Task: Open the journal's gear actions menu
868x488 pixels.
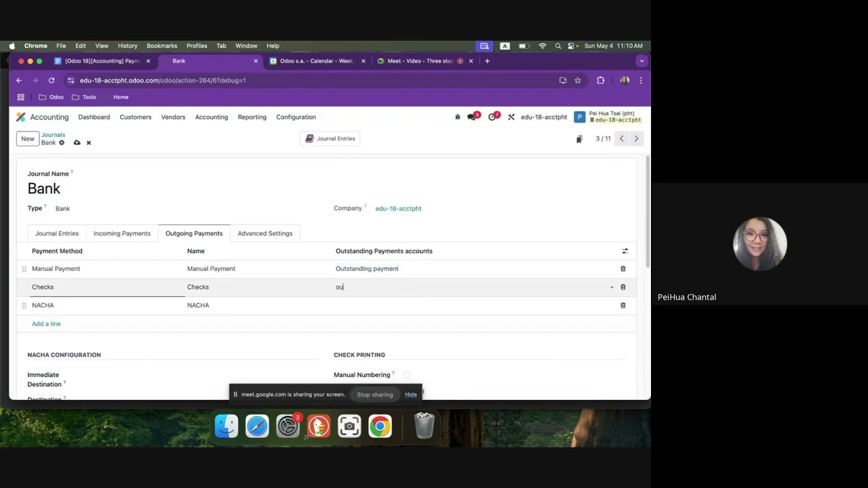Action: coord(62,143)
